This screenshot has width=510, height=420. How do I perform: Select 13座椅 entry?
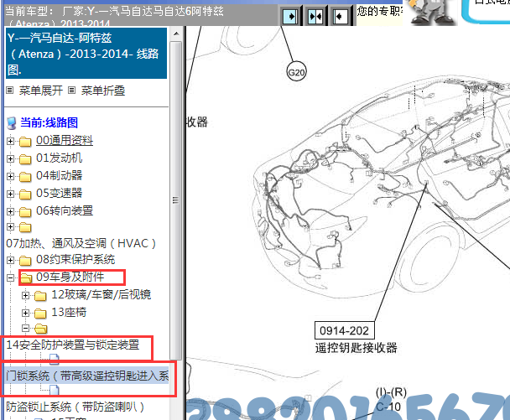click(x=69, y=312)
